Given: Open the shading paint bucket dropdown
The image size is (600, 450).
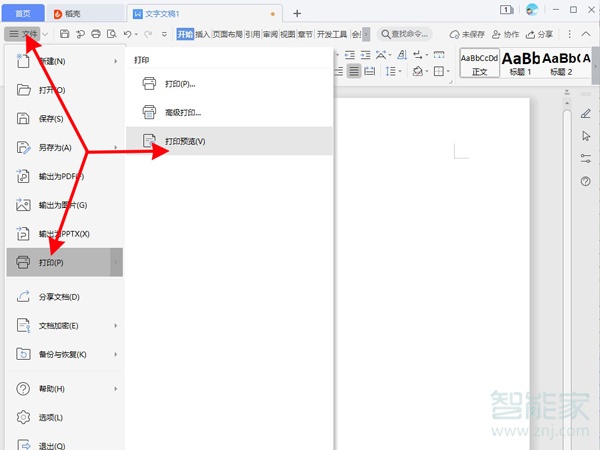Looking at the screenshot, I should pyautogui.click(x=421, y=71).
